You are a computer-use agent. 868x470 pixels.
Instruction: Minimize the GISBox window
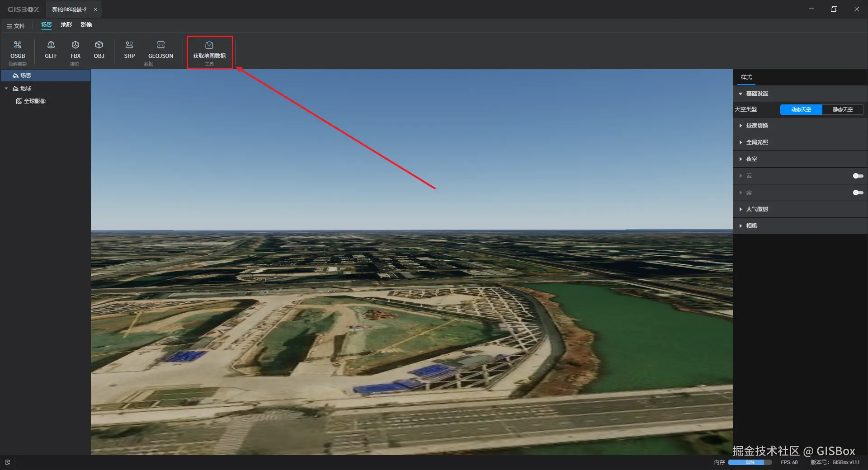[x=811, y=9]
